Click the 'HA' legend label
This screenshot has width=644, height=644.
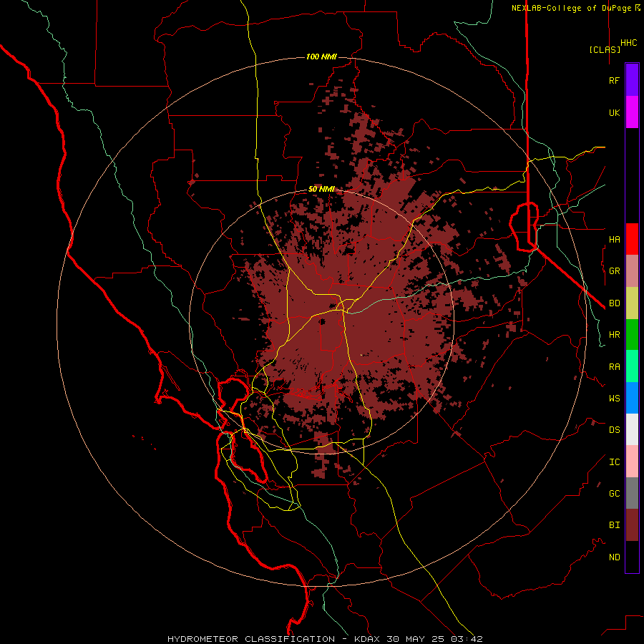[x=614, y=239]
